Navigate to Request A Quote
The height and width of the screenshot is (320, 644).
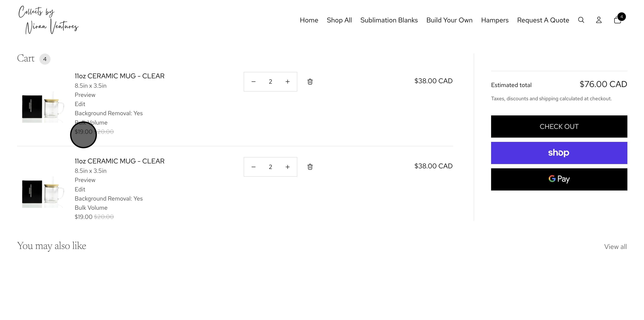click(543, 20)
